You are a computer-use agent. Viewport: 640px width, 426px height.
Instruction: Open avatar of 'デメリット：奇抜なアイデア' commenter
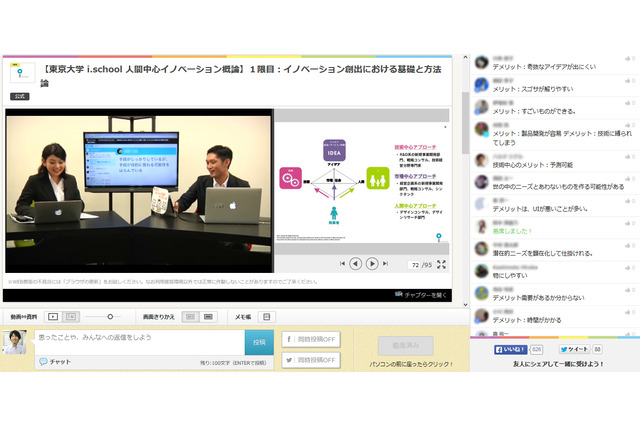(482, 62)
